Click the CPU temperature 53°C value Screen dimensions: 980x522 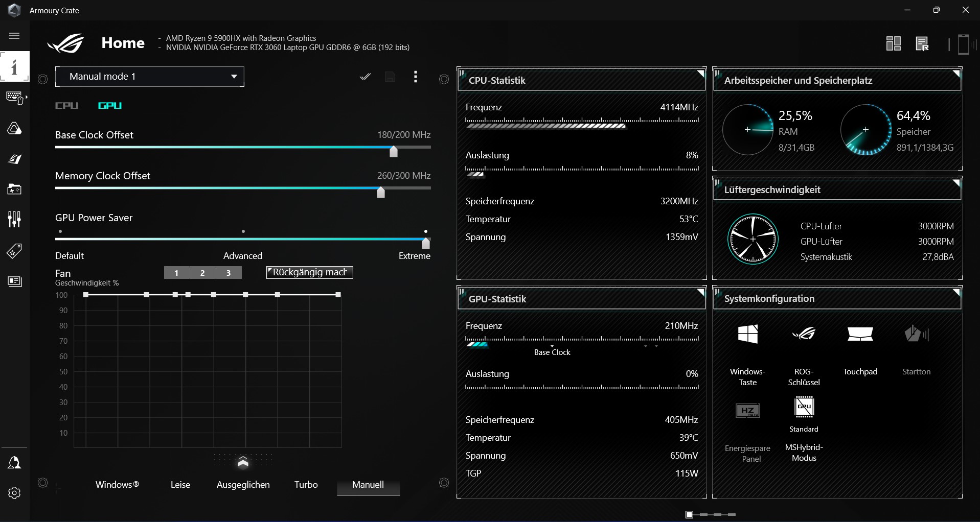coord(689,219)
